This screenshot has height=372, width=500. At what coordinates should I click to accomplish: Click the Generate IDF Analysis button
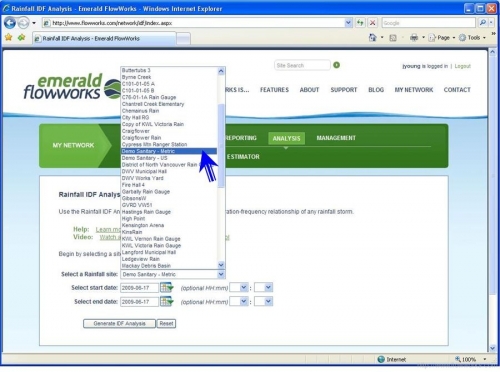pos(119,323)
